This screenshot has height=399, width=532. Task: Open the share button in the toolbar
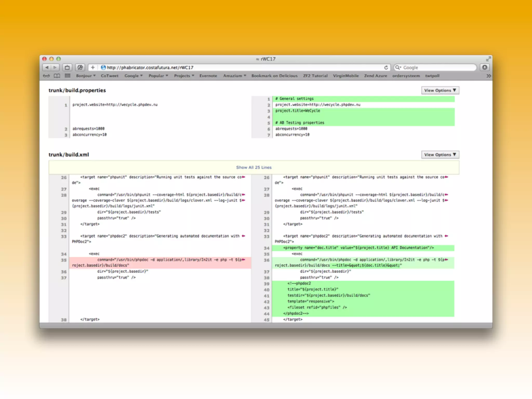[x=67, y=68]
